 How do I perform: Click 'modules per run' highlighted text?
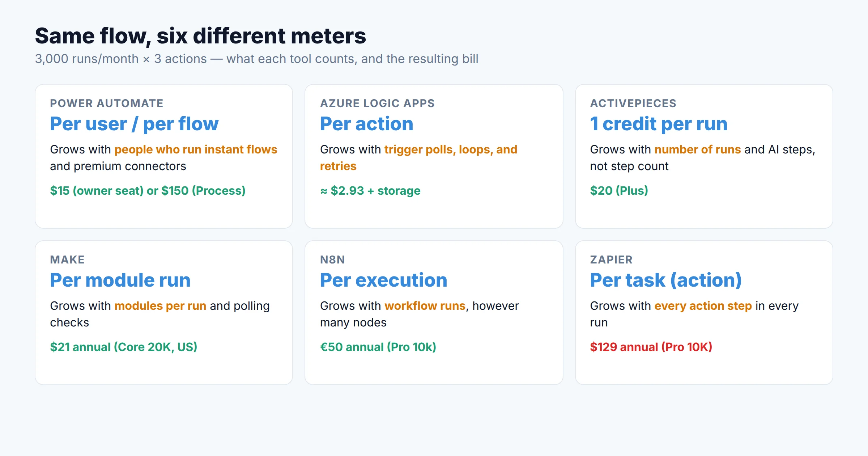(160, 306)
